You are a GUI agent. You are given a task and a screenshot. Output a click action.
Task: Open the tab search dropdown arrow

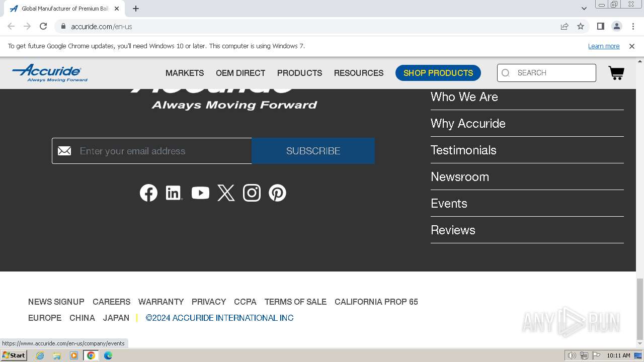[x=584, y=9]
